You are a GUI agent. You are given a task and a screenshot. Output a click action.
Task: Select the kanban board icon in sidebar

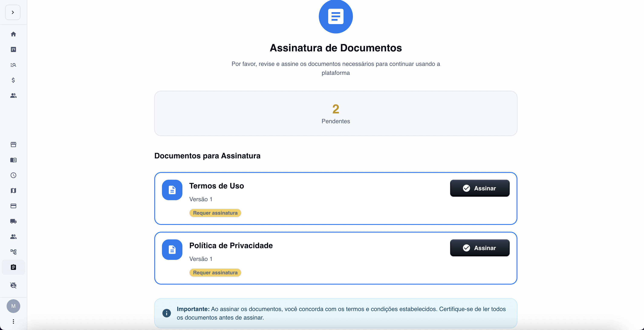[13, 49]
